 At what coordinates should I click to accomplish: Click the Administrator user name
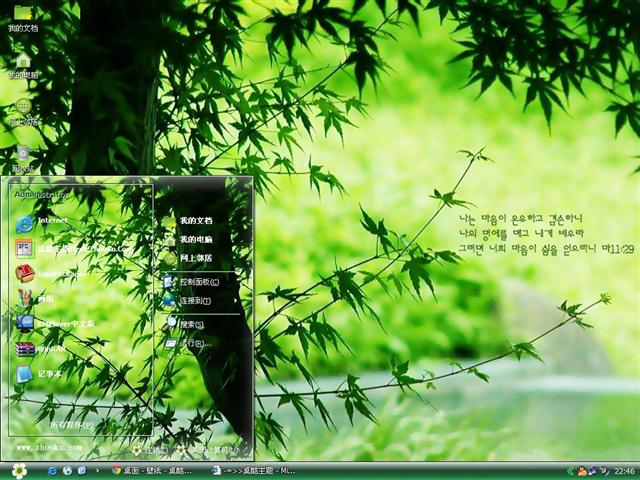pos(41,195)
